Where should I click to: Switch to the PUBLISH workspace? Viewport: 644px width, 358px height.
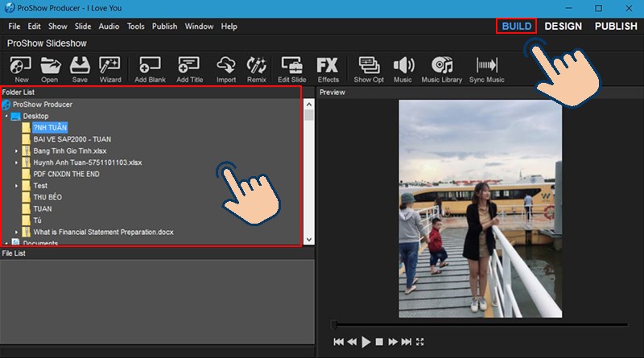pyautogui.click(x=616, y=27)
